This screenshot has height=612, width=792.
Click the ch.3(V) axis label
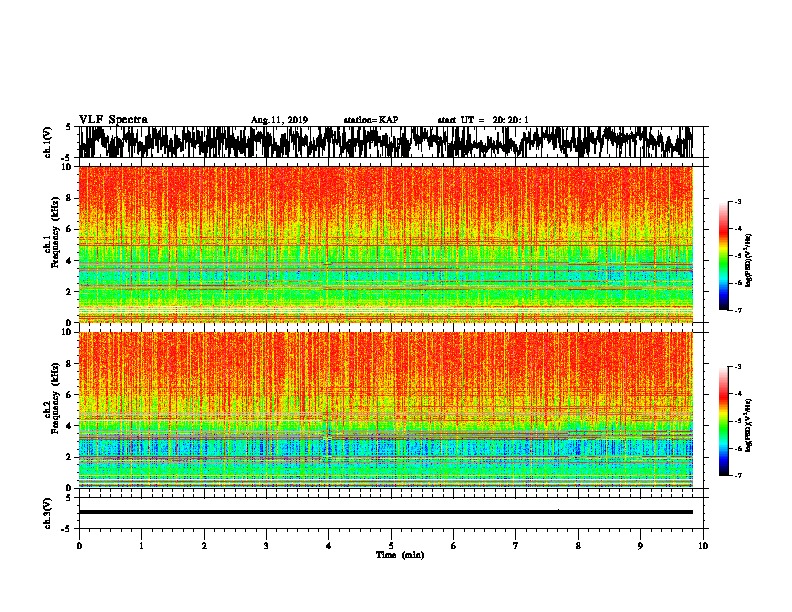click(x=48, y=513)
